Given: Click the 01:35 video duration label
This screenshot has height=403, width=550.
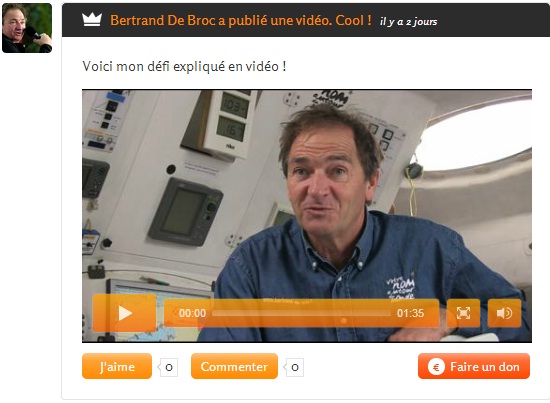Looking at the screenshot, I should [410, 313].
